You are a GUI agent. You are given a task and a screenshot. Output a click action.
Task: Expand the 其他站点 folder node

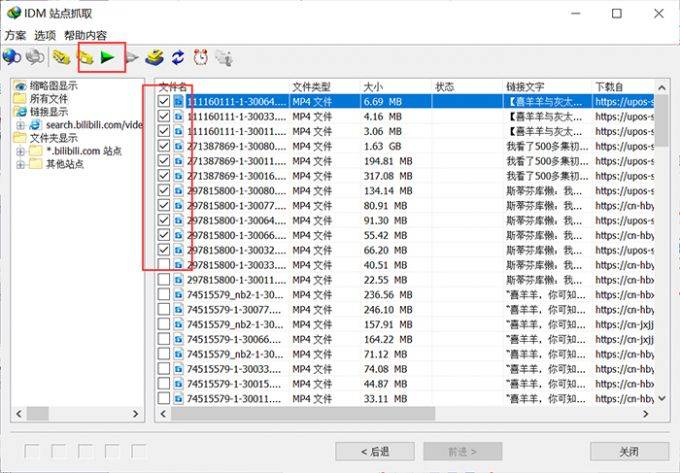tap(20, 164)
